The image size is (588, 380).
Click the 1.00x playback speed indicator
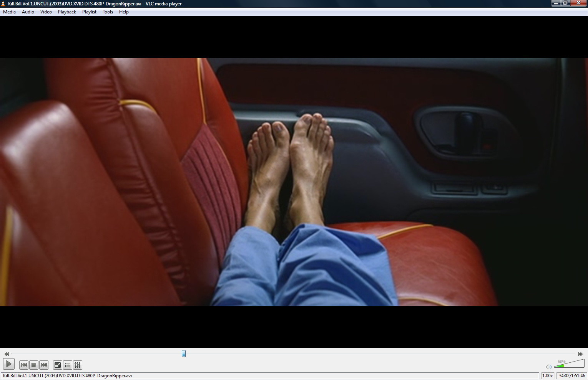coord(547,376)
